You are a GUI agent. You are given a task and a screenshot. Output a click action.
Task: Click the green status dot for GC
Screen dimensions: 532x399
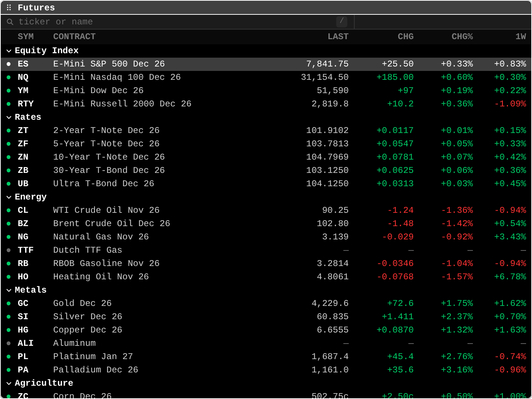tap(8, 303)
